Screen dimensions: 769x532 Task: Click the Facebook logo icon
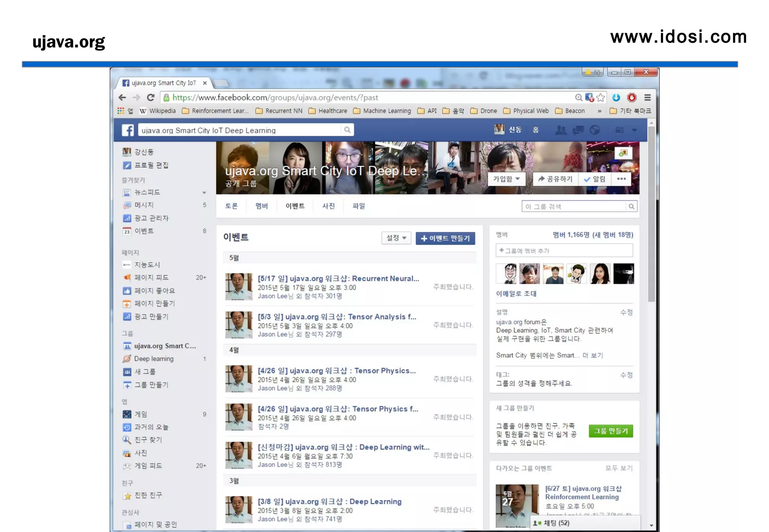tap(128, 130)
